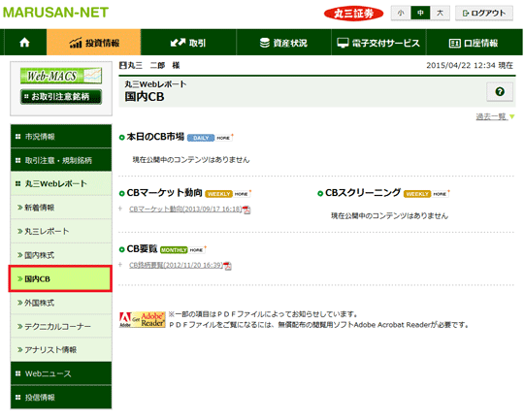Click the CB要覧 heading
This screenshot has width=524, height=420.
pos(142,249)
